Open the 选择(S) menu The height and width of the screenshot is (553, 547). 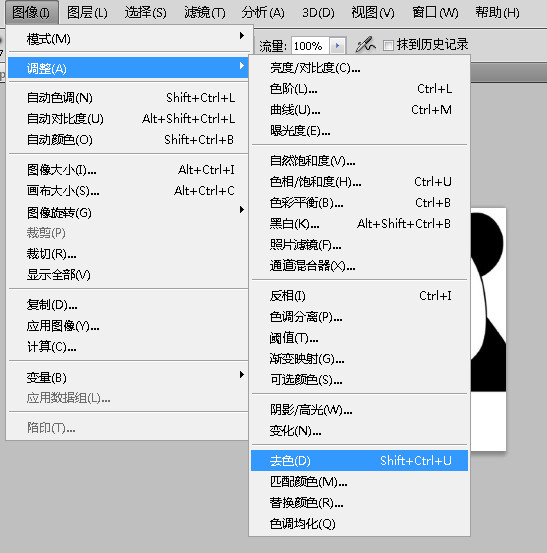145,13
